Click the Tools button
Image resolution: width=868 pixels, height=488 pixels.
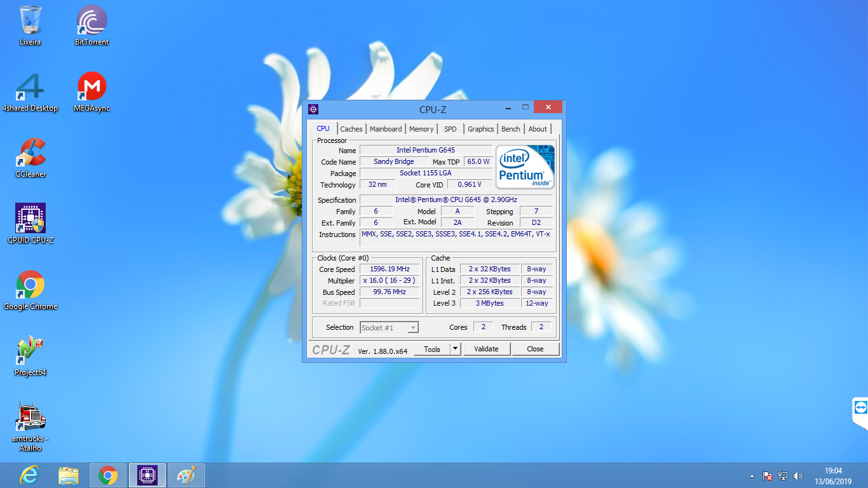coord(432,349)
